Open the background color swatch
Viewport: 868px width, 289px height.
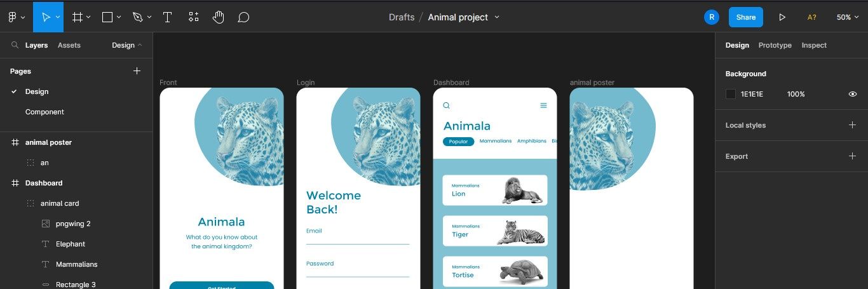(x=731, y=94)
